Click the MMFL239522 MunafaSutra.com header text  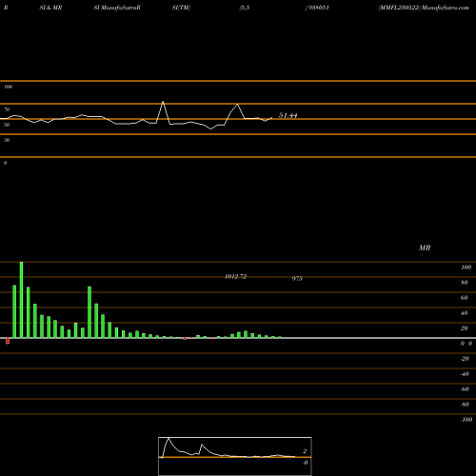pos(424,8)
